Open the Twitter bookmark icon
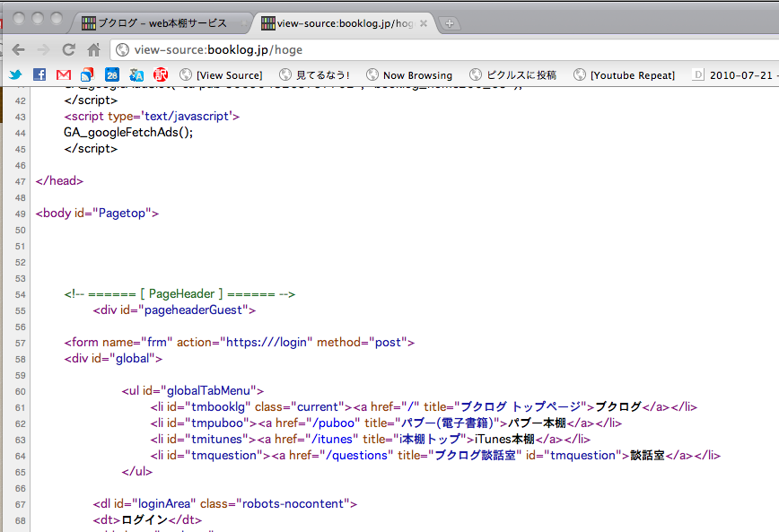The height and width of the screenshot is (532, 779). pos(15,74)
